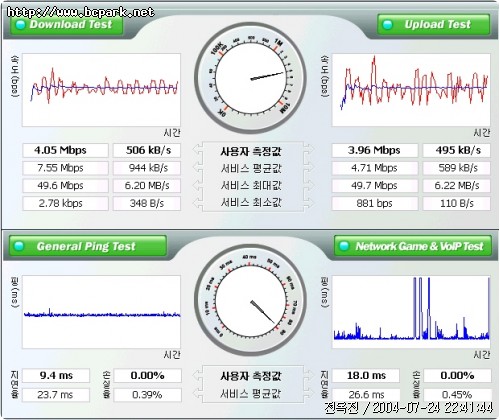Click the 서비스 평균값 label in the speed section
Viewport: 500px width, 420px height.
251,168
